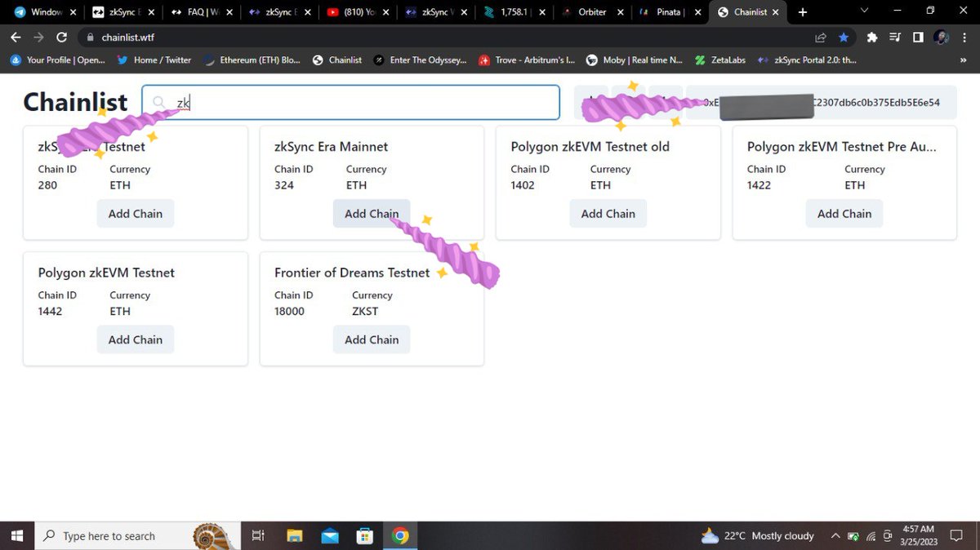This screenshot has height=550, width=980.
Task: Add Chain for zkSync Era Mainnet
Action: tap(372, 214)
